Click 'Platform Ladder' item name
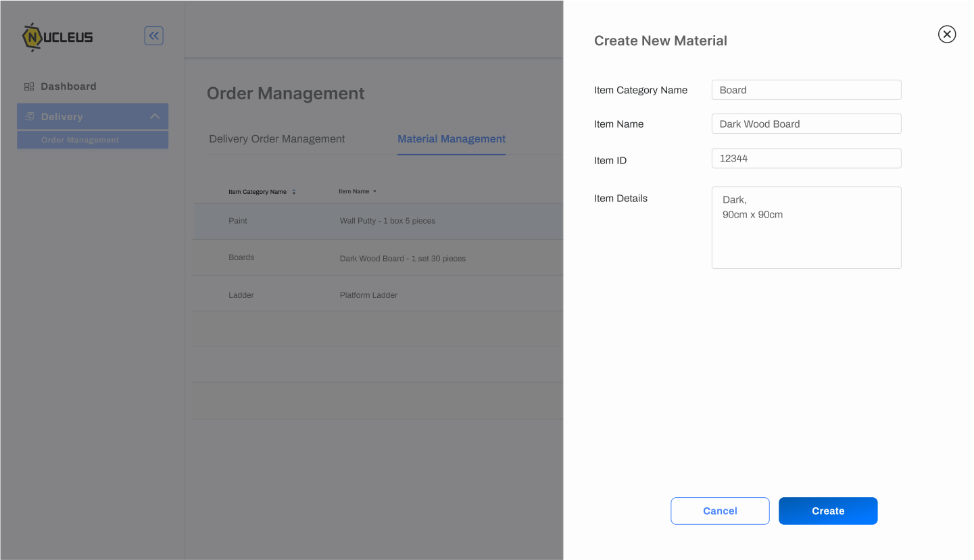 (368, 295)
